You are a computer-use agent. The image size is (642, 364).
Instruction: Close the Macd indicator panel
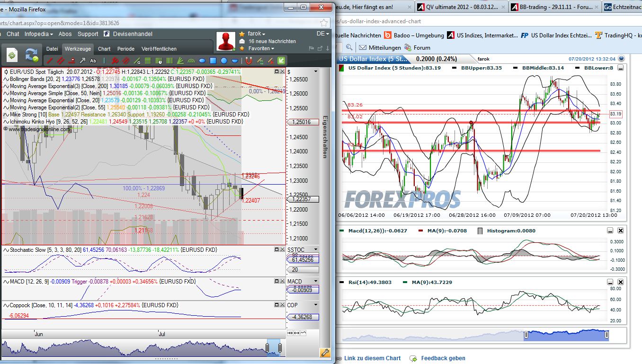point(621,231)
